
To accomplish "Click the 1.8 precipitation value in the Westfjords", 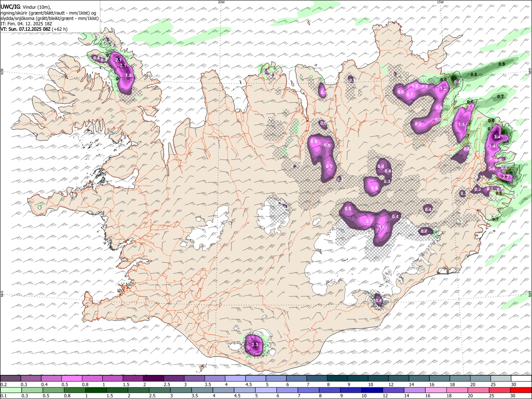I will click(x=128, y=76).
